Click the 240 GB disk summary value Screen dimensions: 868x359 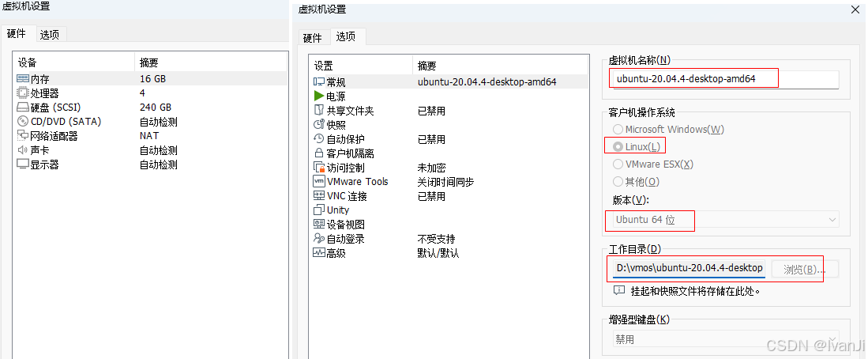156,108
